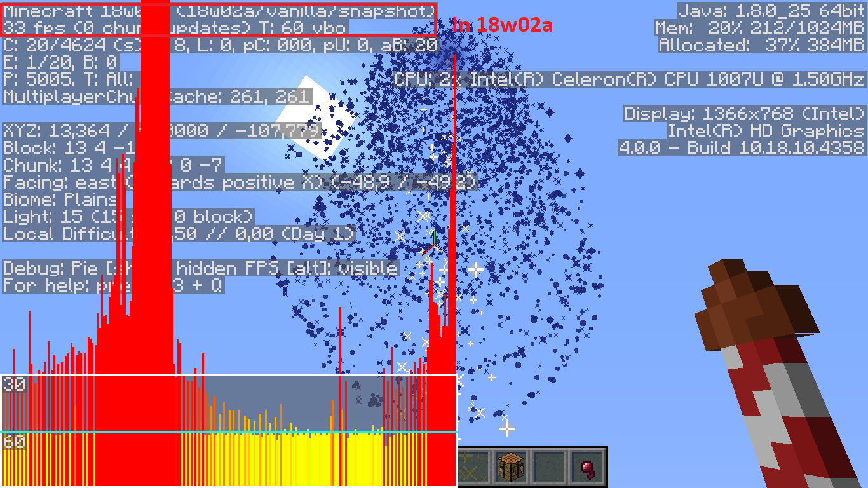The image size is (868, 488).
Task: Click the Display 1366x768 info line
Action: point(744,114)
